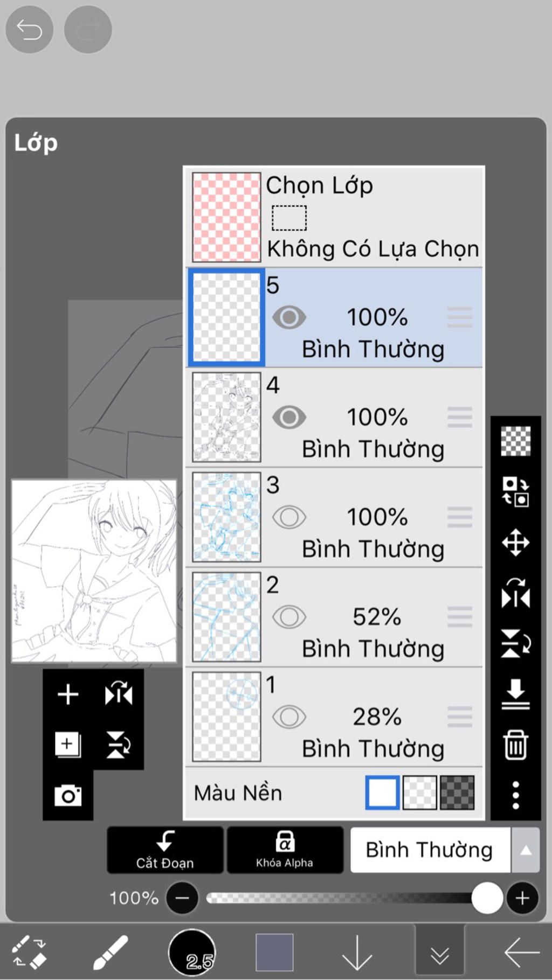Image resolution: width=552 pixels, height=980 pixels.
Task: Open the three-dot more options menu
Action: [515, 795]
